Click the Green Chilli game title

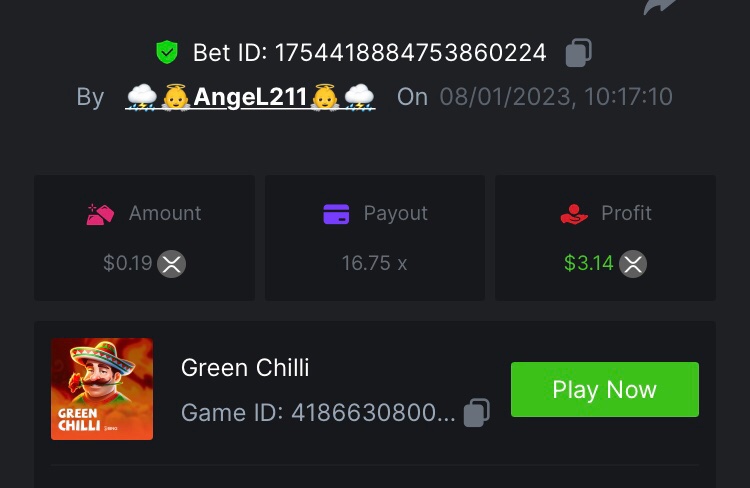(x=245, y=368)
